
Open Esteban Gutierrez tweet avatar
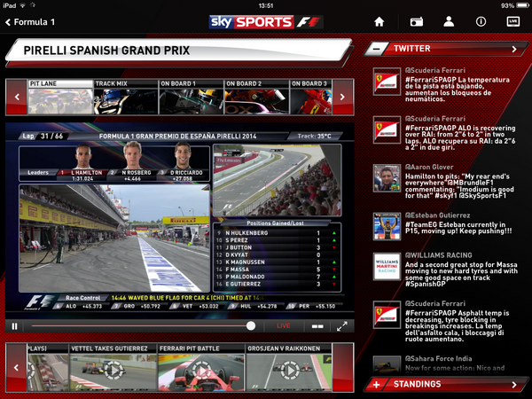(387, 227)
